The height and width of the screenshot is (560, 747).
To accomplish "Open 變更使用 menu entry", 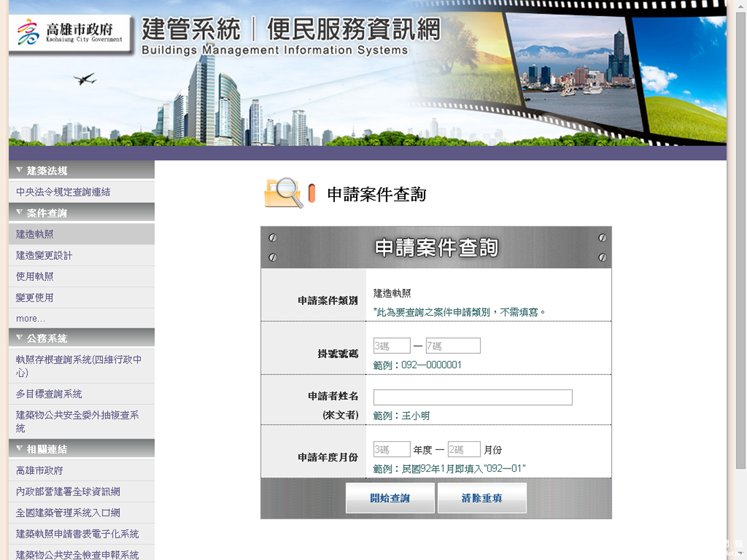I will (35, 298).
